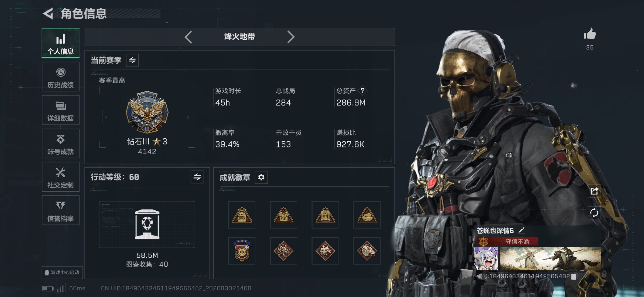644x297 pixels.
Task: Click the 守信不渝 title banner
Action: pos(507,241)
